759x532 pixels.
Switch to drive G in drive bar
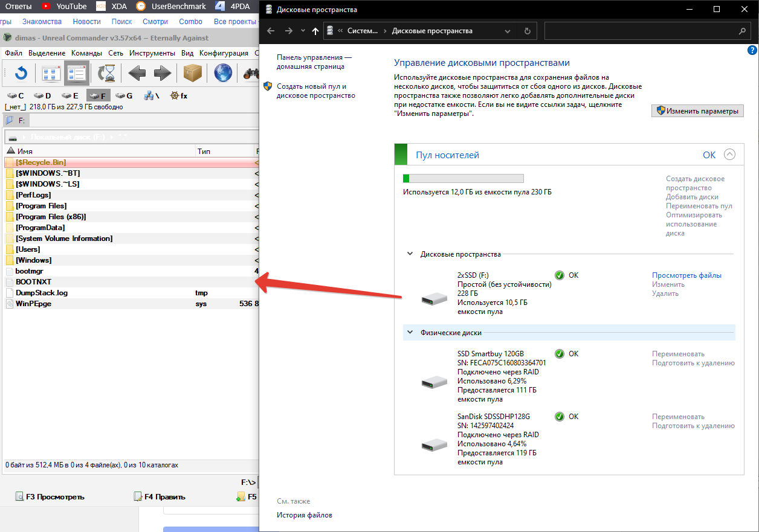tap(124, 95)
